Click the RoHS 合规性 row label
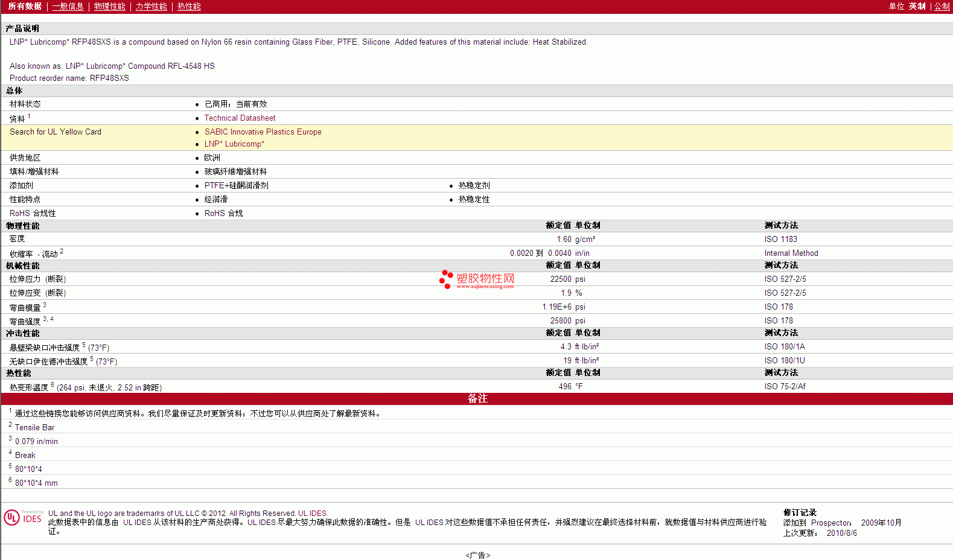953x560 pixels. click(x=33, y=214)
